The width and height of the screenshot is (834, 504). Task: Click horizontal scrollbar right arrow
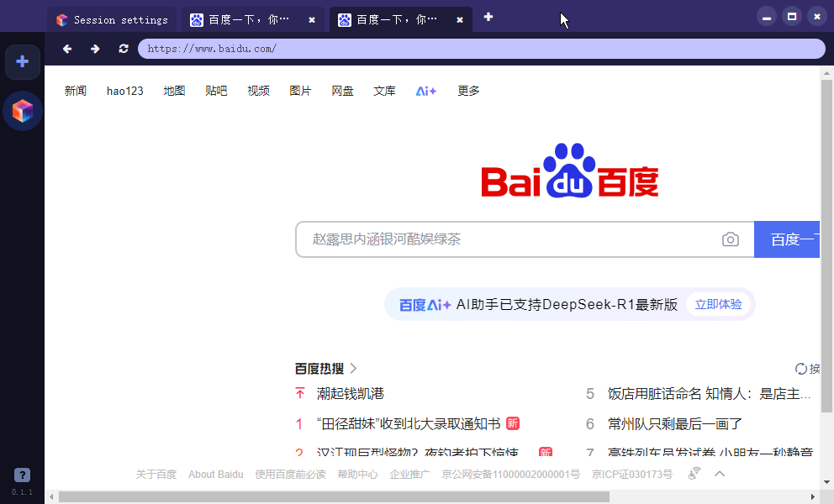click(813, 497)
